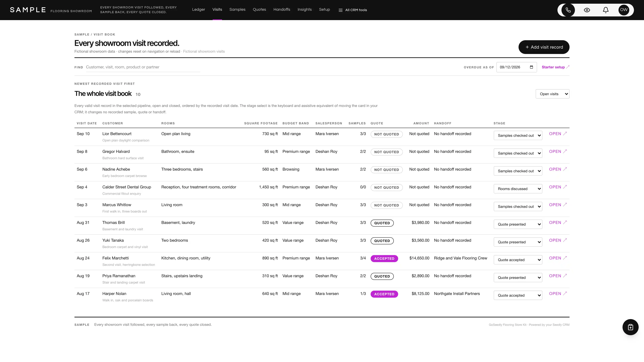Toggle the eye visibility icon
644x362 pixels.
pos(587,10)
